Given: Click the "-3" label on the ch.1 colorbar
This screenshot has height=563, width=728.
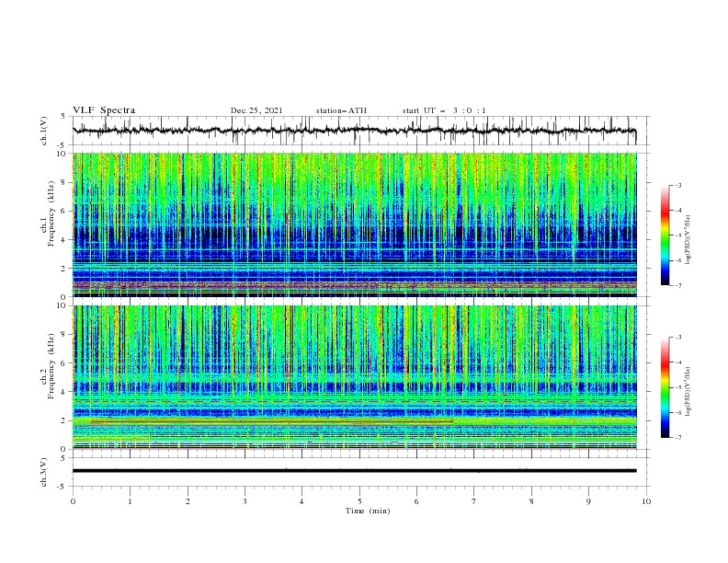Looking at the screenshot, I should pos(677,185).
